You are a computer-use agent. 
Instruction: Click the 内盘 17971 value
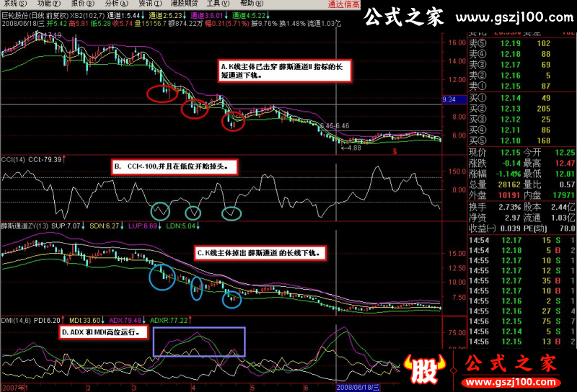564,195
